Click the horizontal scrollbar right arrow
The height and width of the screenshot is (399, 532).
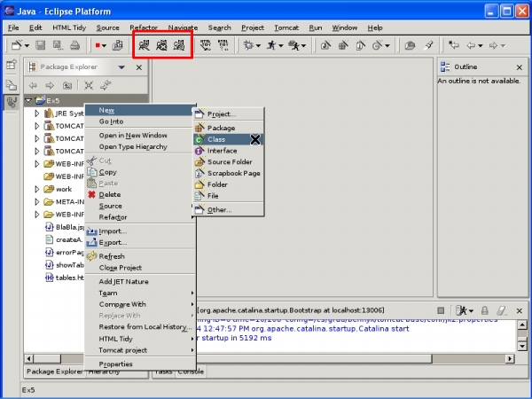tap(510, 358)
